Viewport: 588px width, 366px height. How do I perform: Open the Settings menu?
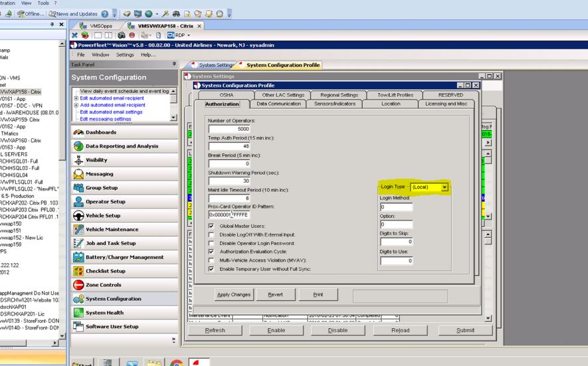pos(125,54)
